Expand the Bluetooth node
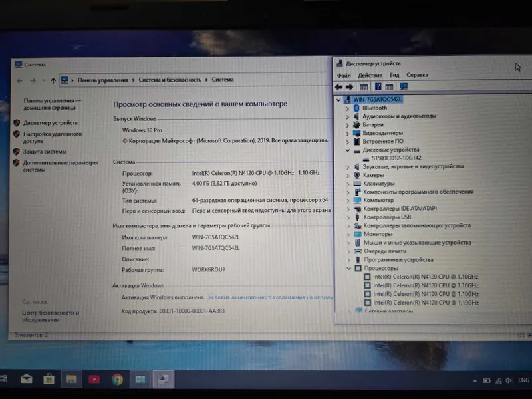The image size is (532, 399). [x=347, y=108]
